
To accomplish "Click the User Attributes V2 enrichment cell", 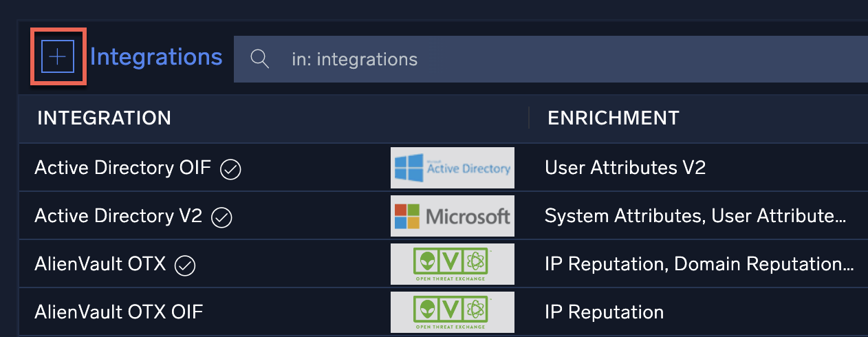I will (625, 168).
